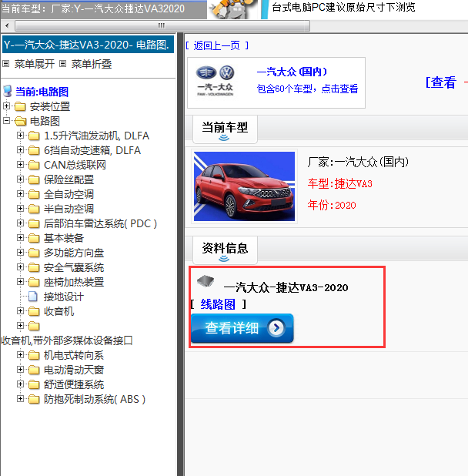
Task: Click the gray device icon beside 一汽大众-捷达VA3-2020
Action: [206, 281]
